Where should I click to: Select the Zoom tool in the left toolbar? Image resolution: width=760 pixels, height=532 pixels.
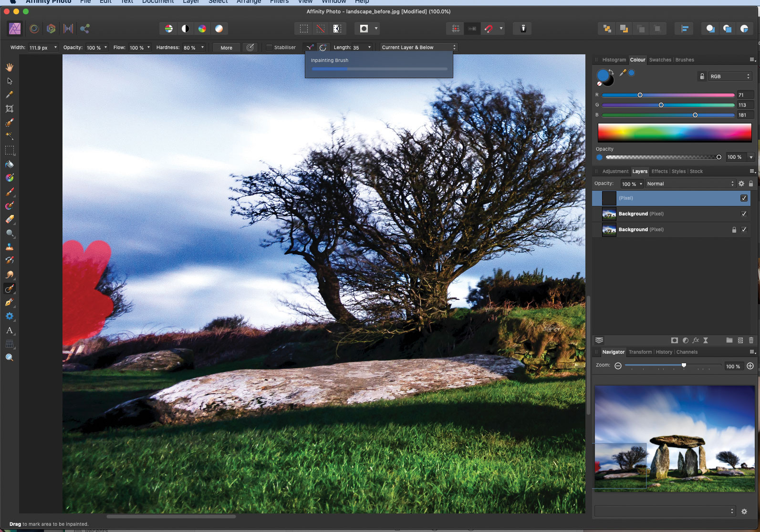tap(9, 358)
